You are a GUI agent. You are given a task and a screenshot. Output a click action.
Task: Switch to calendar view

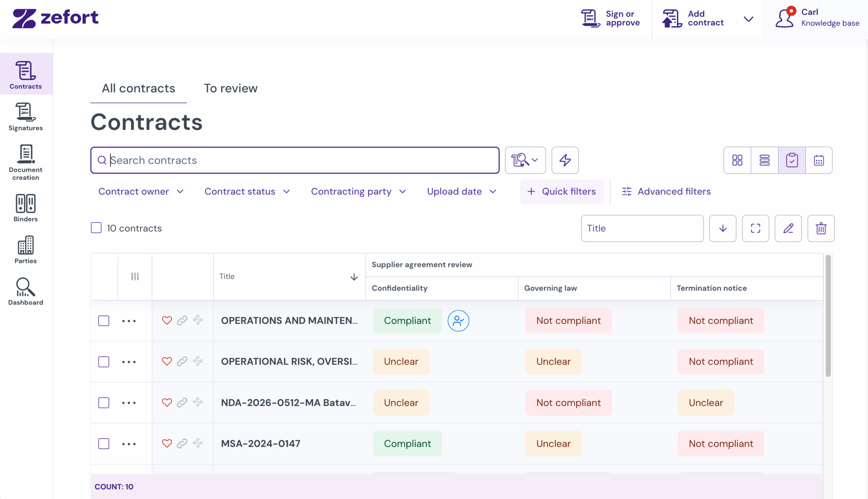[819, 160]
